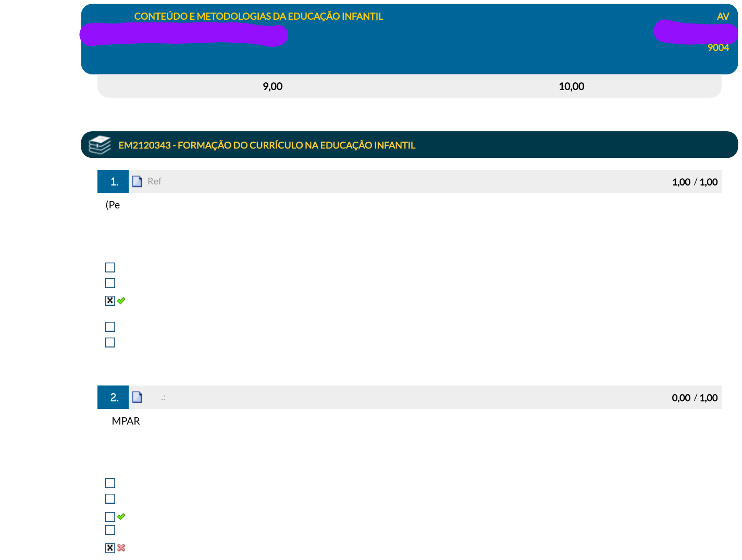
Task: Click the Conteúdo e Metodologias course title
Action: [258, 17]
